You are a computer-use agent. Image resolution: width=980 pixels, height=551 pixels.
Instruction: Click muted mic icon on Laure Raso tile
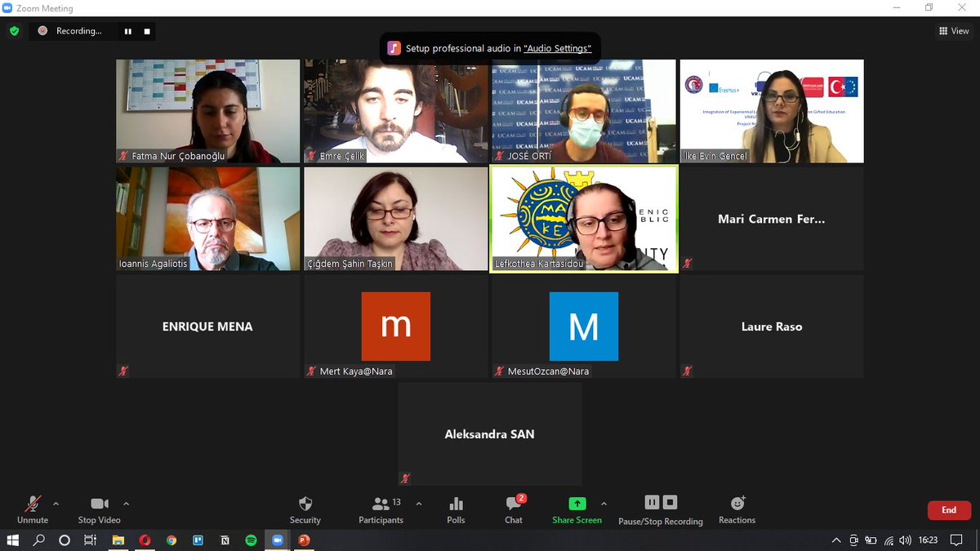[x=687, y=371]
